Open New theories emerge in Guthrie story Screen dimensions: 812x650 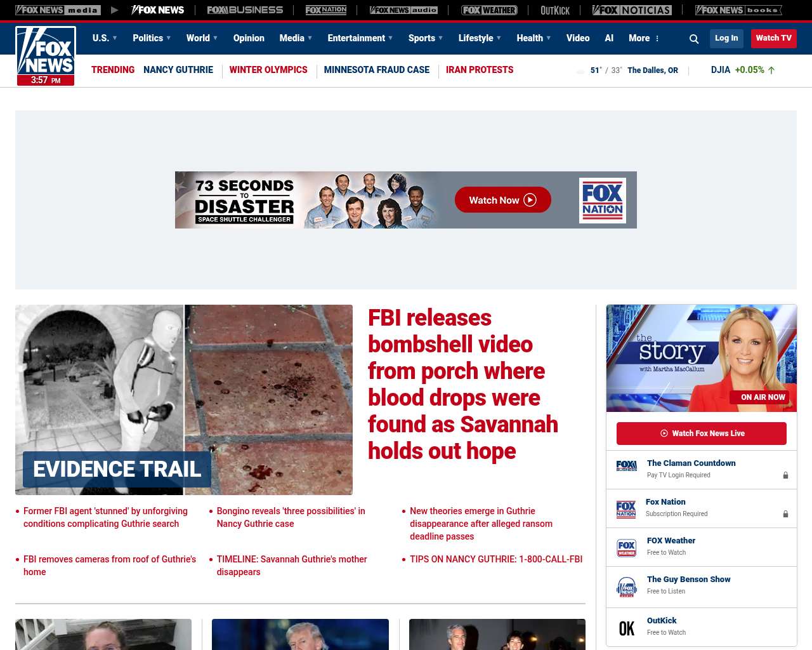tap(481, 524)
